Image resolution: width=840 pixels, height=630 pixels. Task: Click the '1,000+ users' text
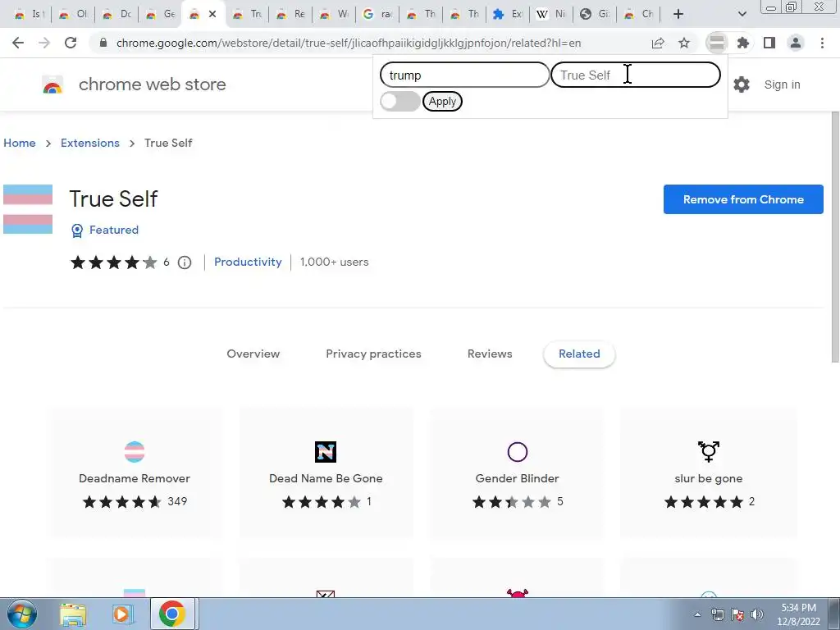click(x=335, y=262)
